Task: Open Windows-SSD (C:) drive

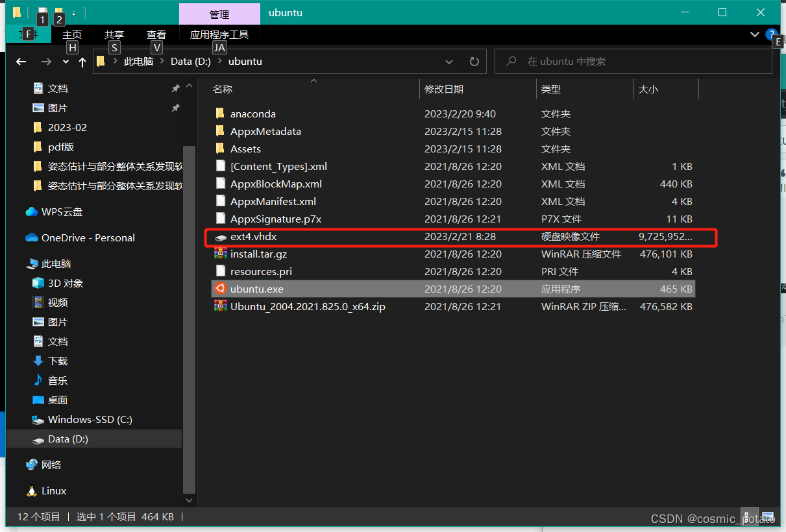Action: pos(82,419)
